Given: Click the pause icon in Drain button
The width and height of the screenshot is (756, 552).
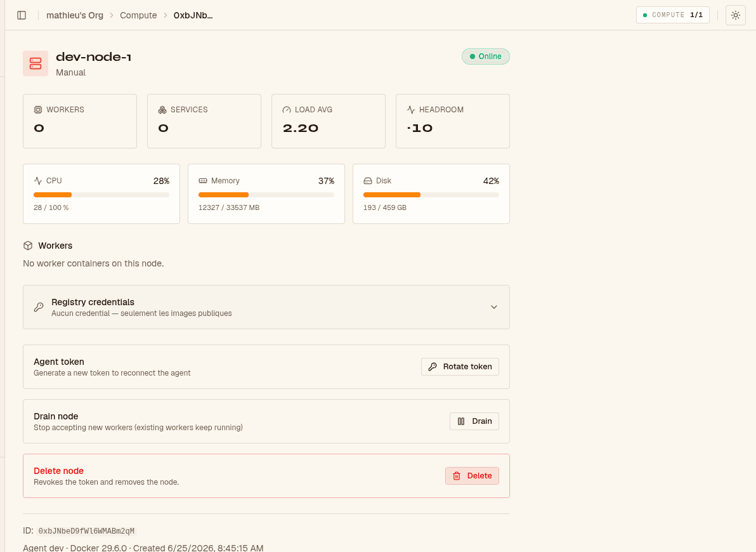Looking at the screenshot, I should (461, 421).
